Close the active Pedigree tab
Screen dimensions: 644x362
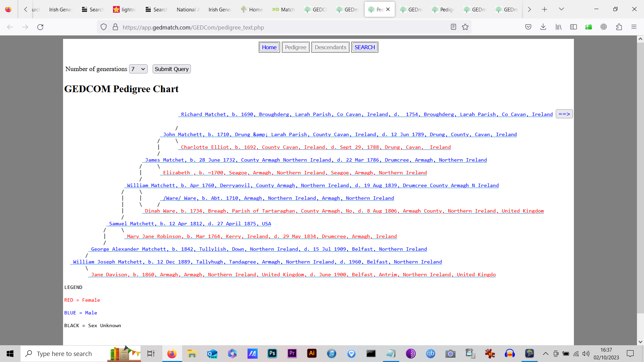point(388,9)
